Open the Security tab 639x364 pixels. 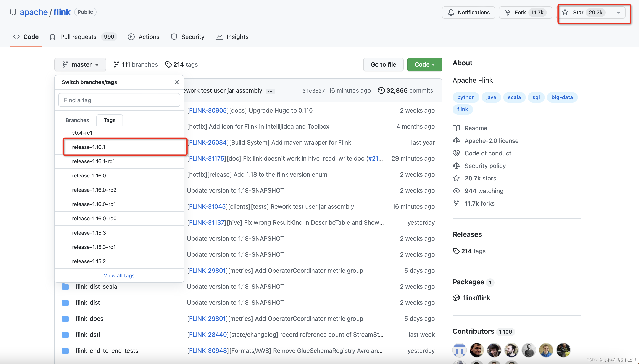[x=187, y=37]
